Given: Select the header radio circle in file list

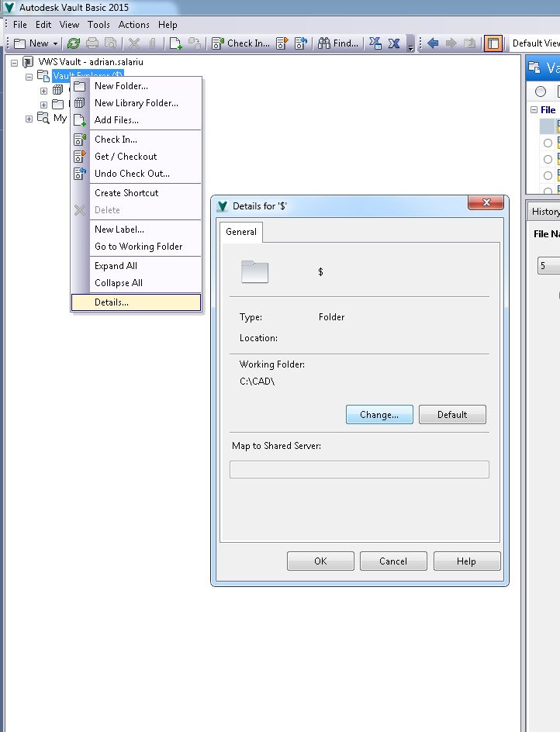Looking at the screenshot, I should click(541, 91).
